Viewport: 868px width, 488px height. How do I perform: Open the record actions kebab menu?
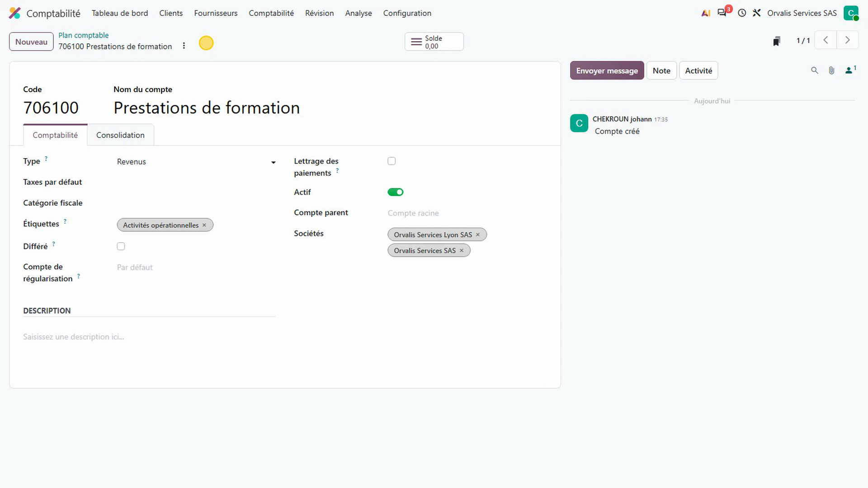pos(184,46)
